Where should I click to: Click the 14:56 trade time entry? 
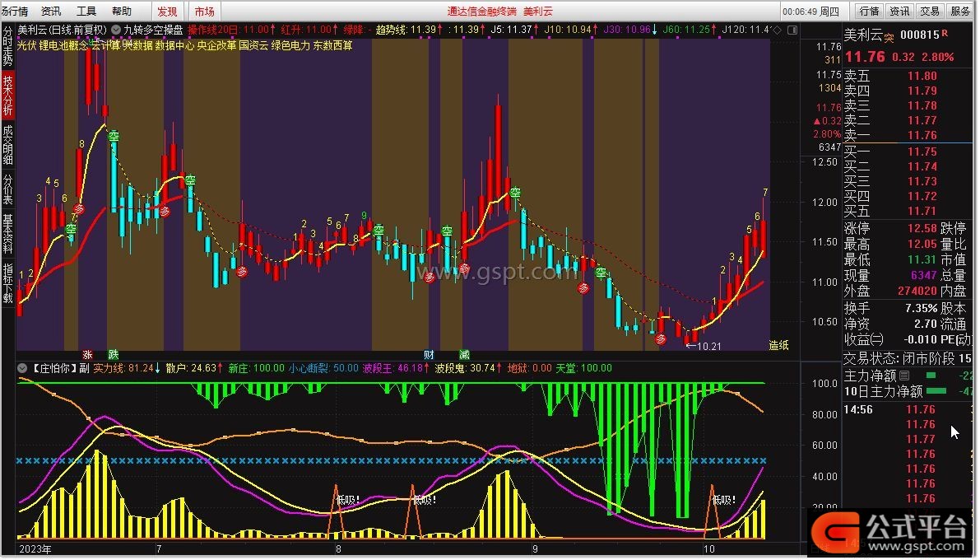pos(858,410)
